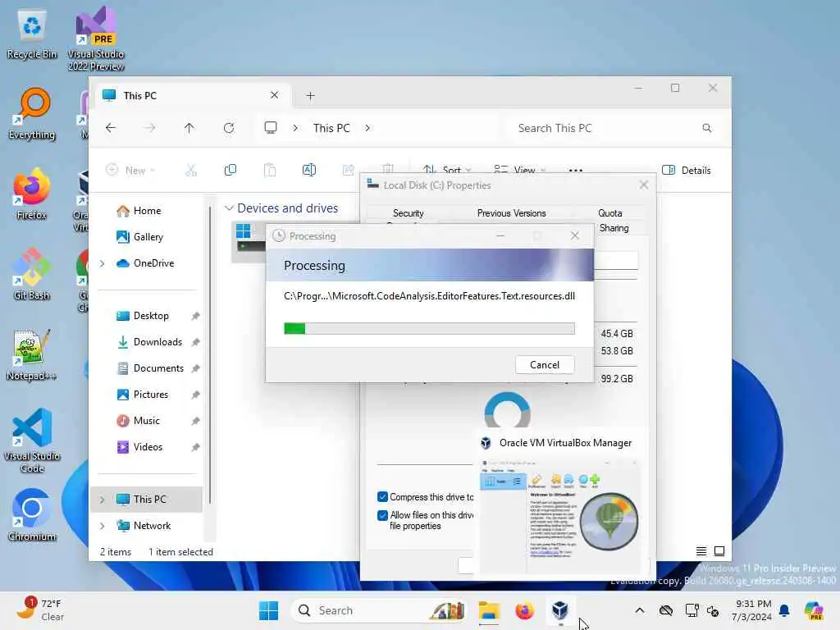
Task: Collapse the Devices and drives group
Action: [229, 208]
